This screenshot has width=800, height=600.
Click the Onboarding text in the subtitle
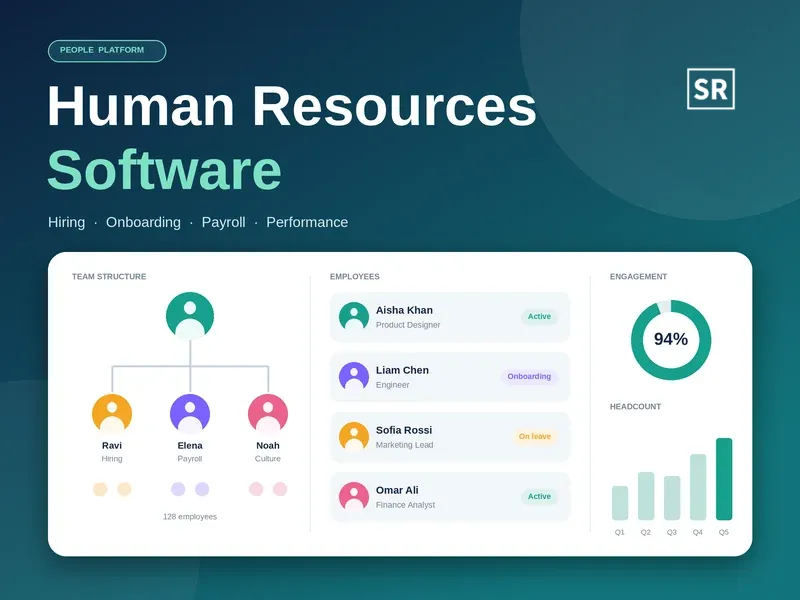tap(143, 222)
